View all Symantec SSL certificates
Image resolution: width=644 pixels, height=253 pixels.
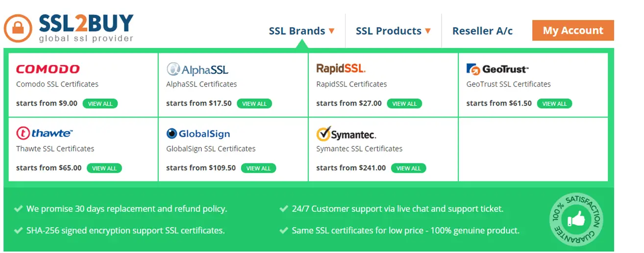408,168
